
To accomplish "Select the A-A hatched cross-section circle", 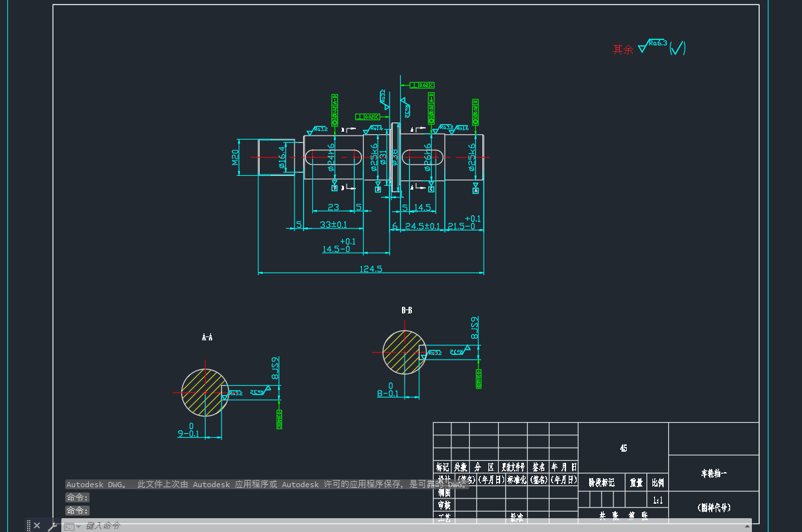I will tap(204, 392).
